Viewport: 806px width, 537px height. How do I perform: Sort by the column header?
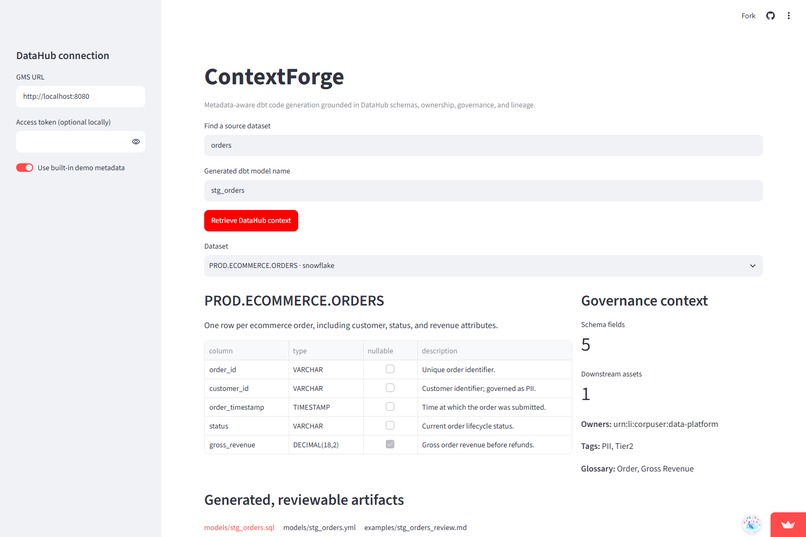point(247,350)
